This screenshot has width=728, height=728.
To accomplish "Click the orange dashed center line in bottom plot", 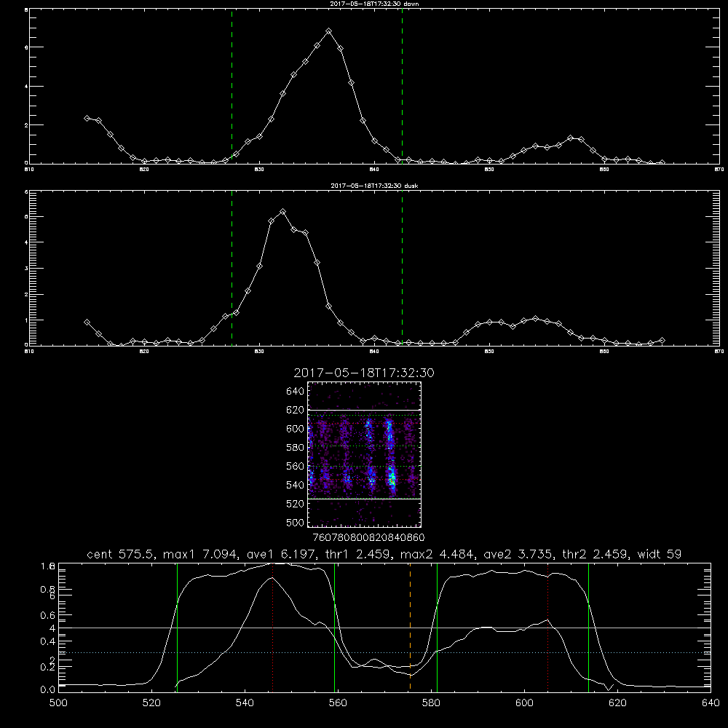I will (x=410, y=627).
